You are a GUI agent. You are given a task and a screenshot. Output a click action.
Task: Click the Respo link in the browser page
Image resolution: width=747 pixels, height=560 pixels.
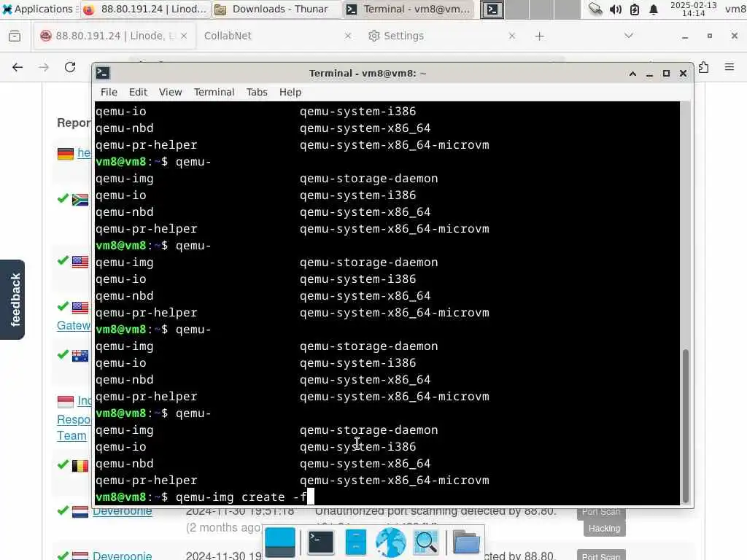[74, 419]
